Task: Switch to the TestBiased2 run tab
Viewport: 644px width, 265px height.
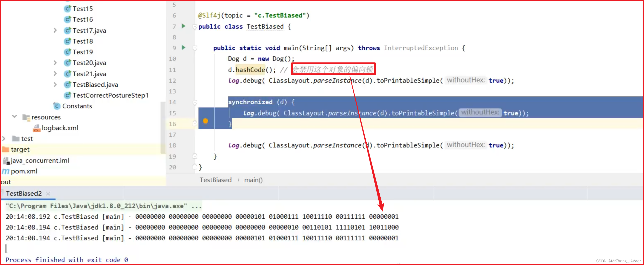Action: (x=24, y=193)
